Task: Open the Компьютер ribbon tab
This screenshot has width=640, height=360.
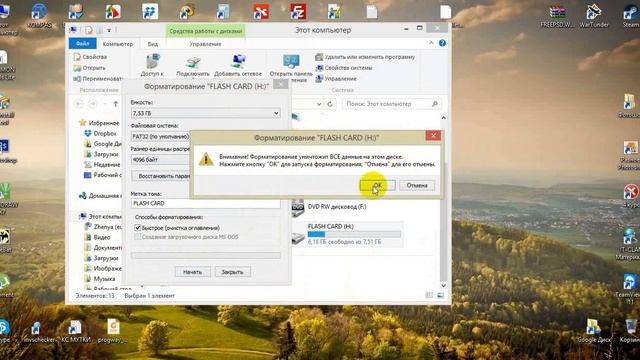Action: [118, 44]
